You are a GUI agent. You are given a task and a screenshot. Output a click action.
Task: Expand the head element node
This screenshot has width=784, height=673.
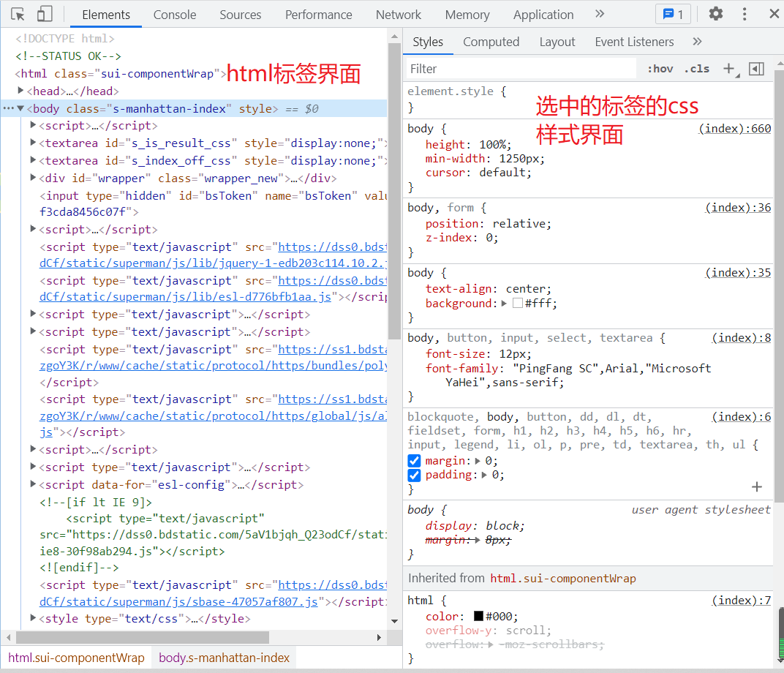pos(21,91)
